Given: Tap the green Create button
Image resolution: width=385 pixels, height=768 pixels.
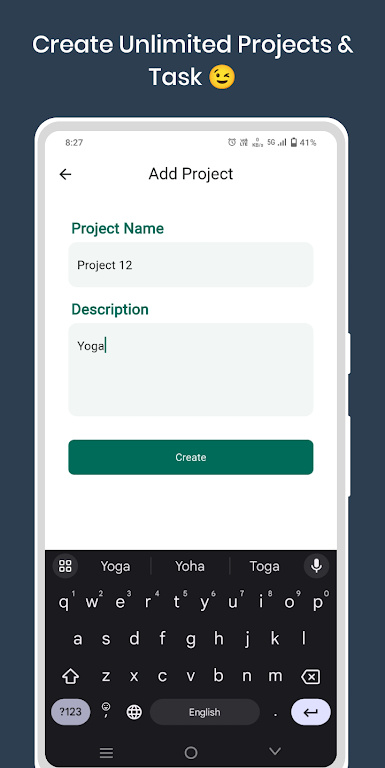Looking at the screenshot, I should (x=191, y=457).
